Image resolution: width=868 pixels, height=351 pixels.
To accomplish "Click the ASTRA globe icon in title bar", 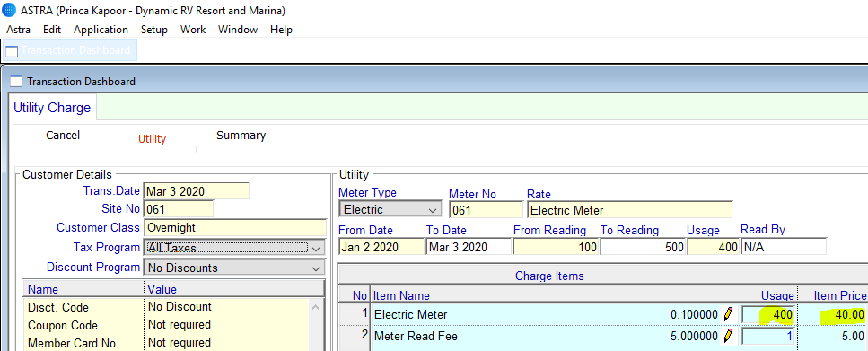I will click(9, 10).
